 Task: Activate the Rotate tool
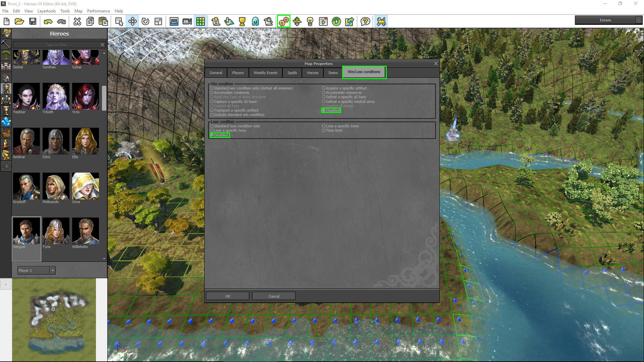(x=145, y=21)
